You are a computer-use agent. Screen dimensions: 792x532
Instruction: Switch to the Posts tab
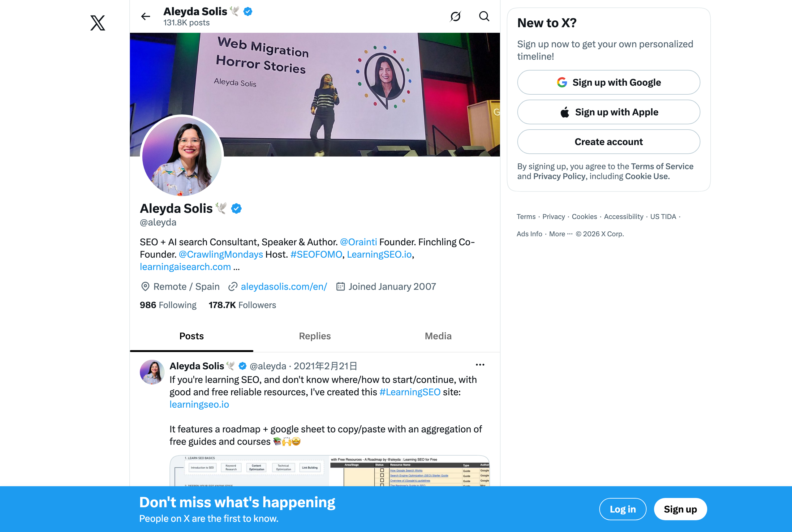pos(192,336)
